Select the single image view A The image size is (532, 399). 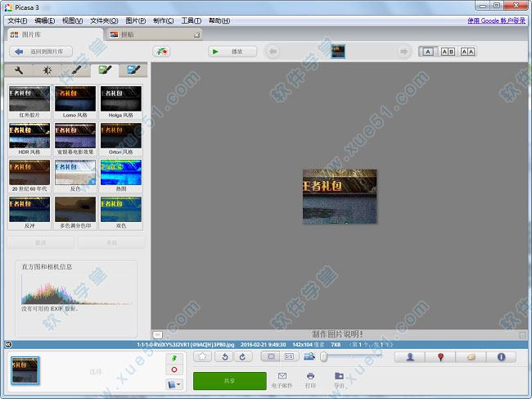click(428, 52)
